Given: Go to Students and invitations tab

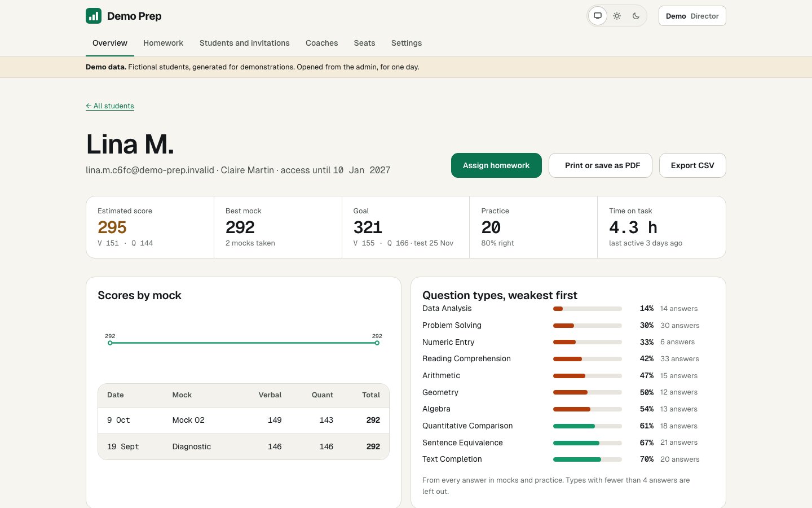Looking at the screenshot, I should point(244,43).
